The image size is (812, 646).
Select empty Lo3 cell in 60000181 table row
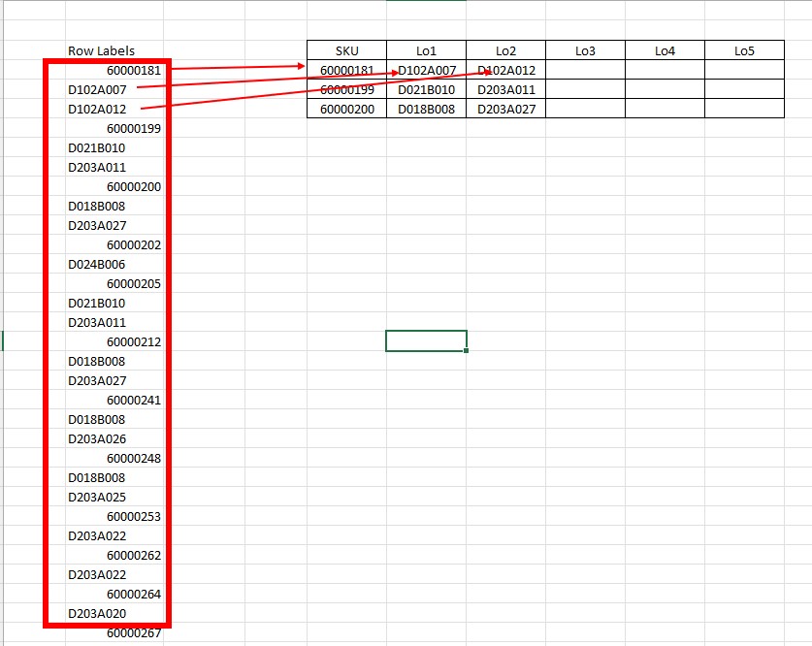click(585, 70)
